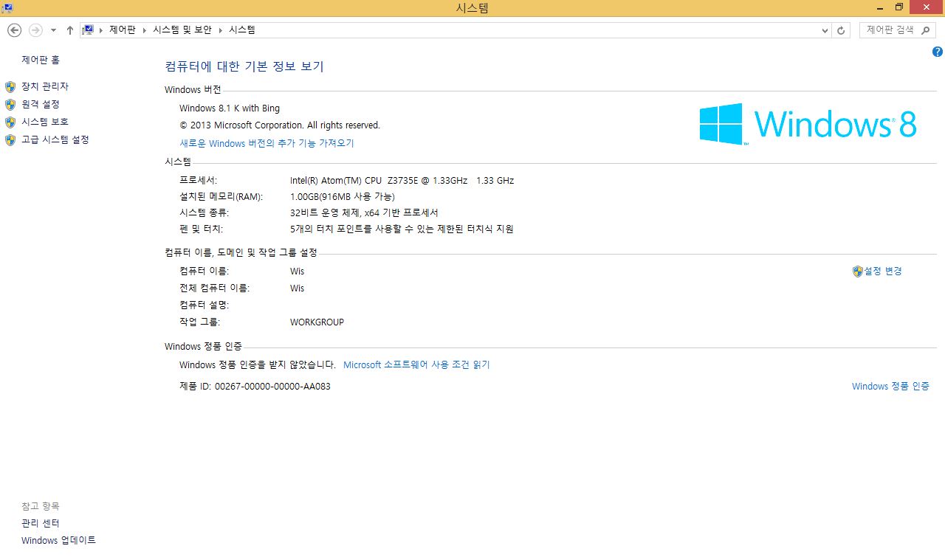Image resolution: width=945 pixels, height=560 pixels.
Task: Open 새로운 Windows 버전의 추가 기능 가져오기 link
Action: (x=267, y=143)
